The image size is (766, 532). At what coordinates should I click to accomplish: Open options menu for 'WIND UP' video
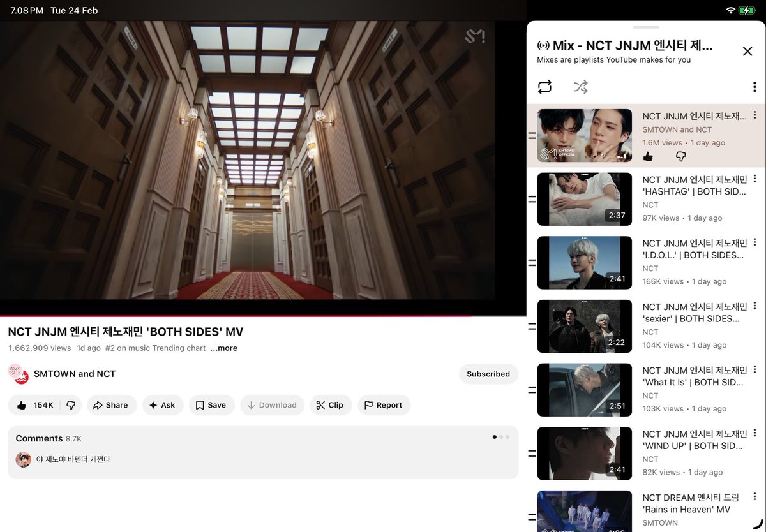755,433
